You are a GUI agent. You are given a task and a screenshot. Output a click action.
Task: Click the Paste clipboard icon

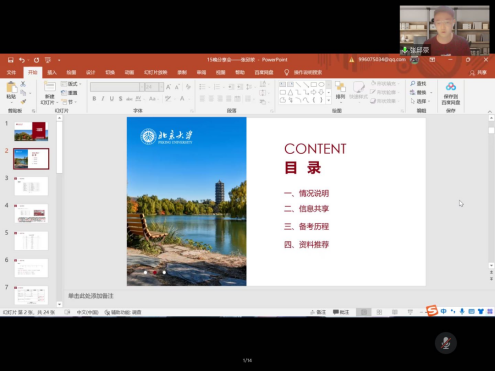(11, 87)
